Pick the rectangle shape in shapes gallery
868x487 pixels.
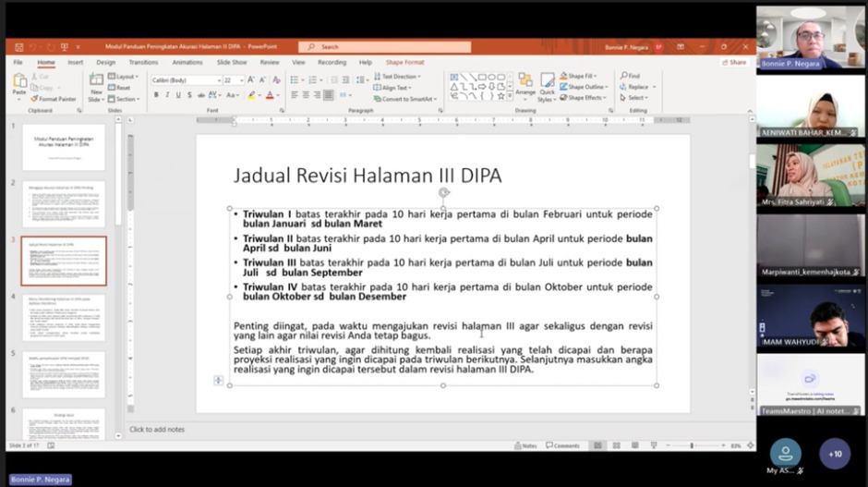(482, 78)
